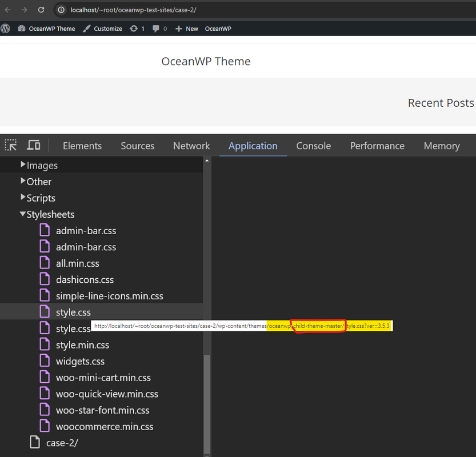Click the browser forward arrow
Screen dimensions: 476x457
pos(24,10)
